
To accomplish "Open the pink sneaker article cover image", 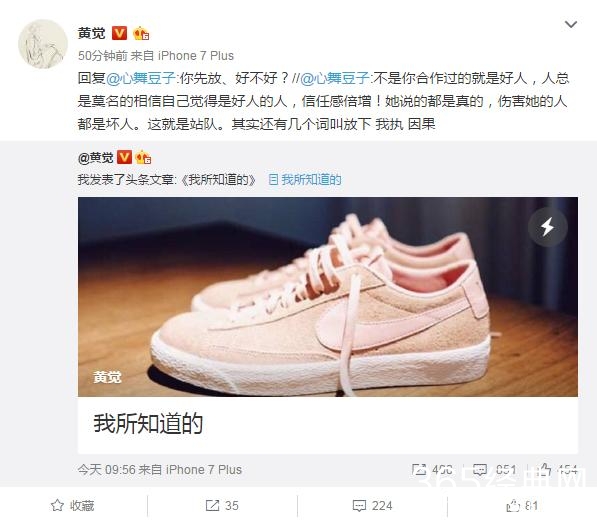I will pos(328,297).
